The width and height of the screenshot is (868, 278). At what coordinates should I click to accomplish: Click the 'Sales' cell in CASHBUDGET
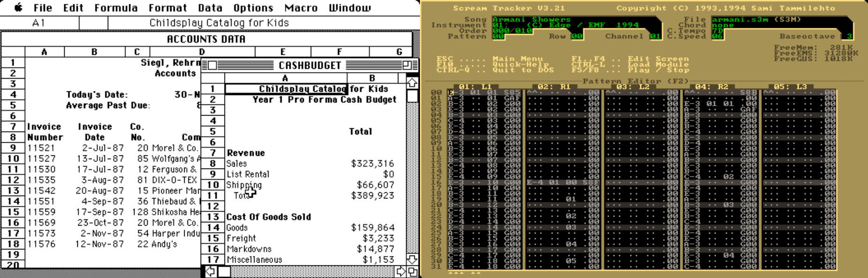(237, 164)
